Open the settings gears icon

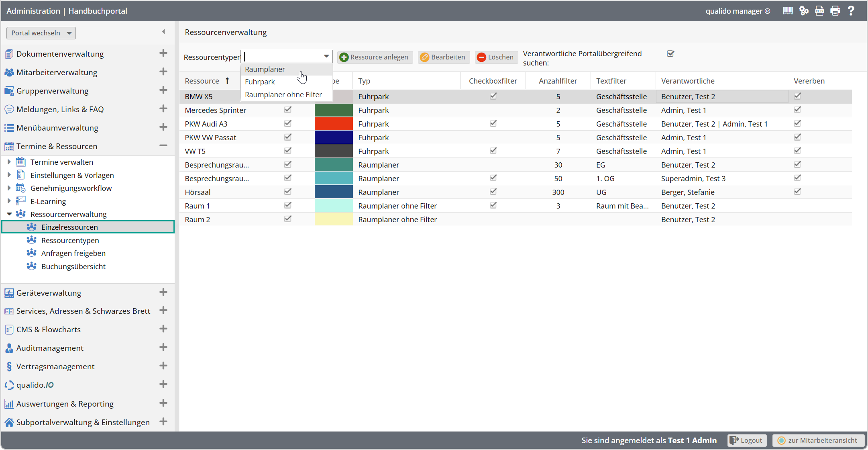click(803, 11)
